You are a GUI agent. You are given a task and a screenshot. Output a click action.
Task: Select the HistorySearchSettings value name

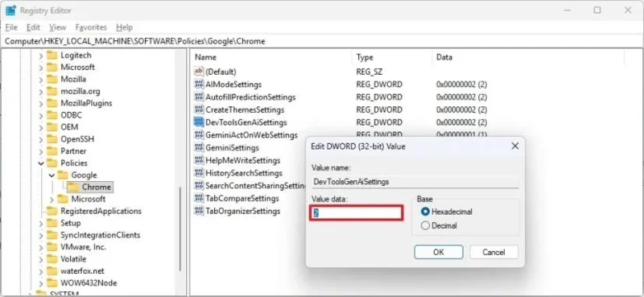(x=244, y=173)
